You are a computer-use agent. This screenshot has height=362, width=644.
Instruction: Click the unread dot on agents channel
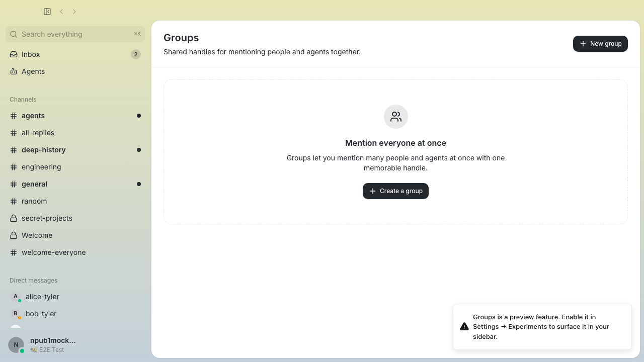(139, 116)
